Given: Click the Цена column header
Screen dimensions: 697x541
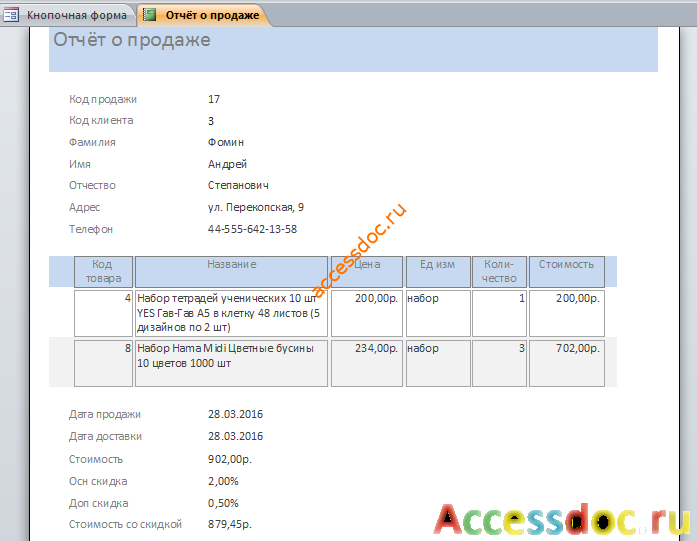Looking at the screenshot, I should point(367,271).
